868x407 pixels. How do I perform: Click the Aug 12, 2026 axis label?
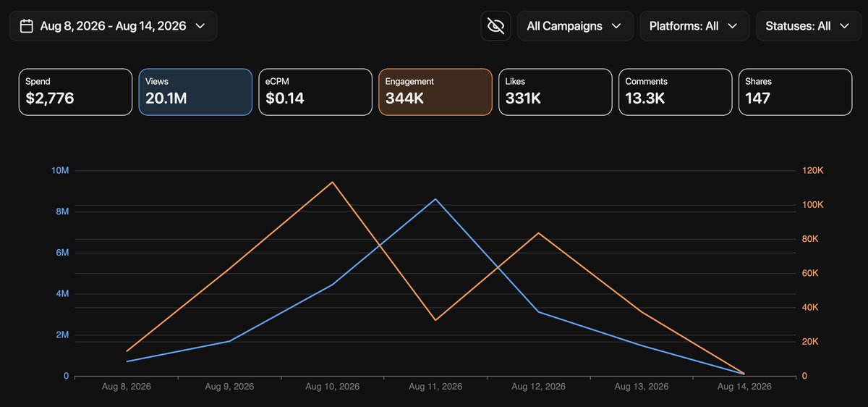(x=538, y=387)
